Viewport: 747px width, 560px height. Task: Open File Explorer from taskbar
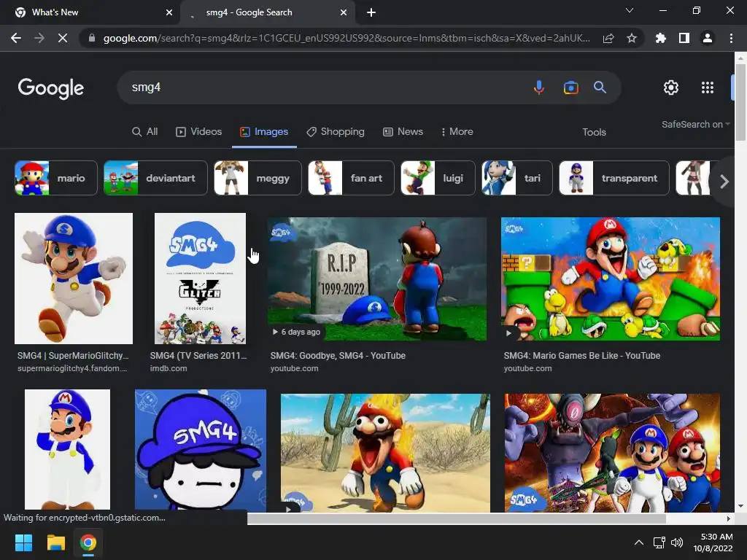point(55,542)
